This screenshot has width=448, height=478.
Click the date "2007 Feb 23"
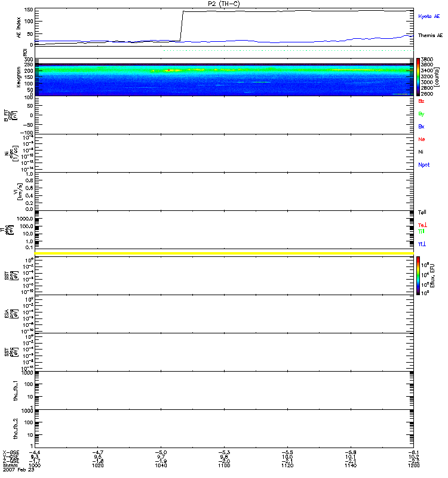[x=19, y=470]
